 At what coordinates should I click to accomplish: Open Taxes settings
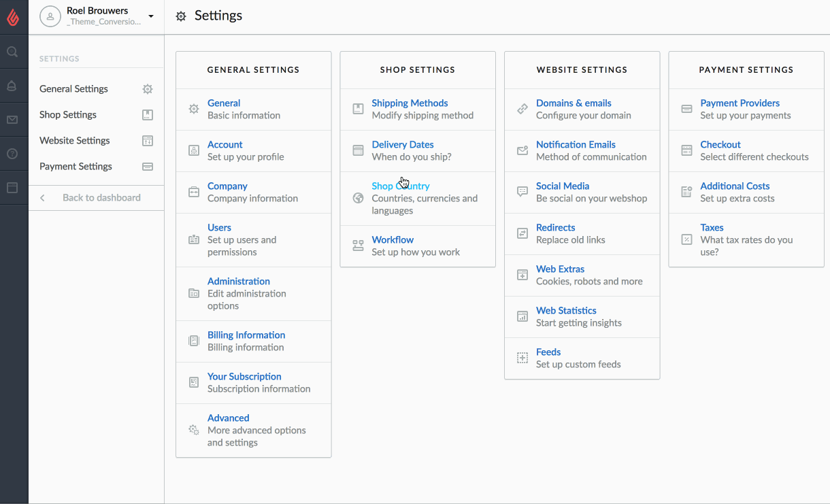712,228
